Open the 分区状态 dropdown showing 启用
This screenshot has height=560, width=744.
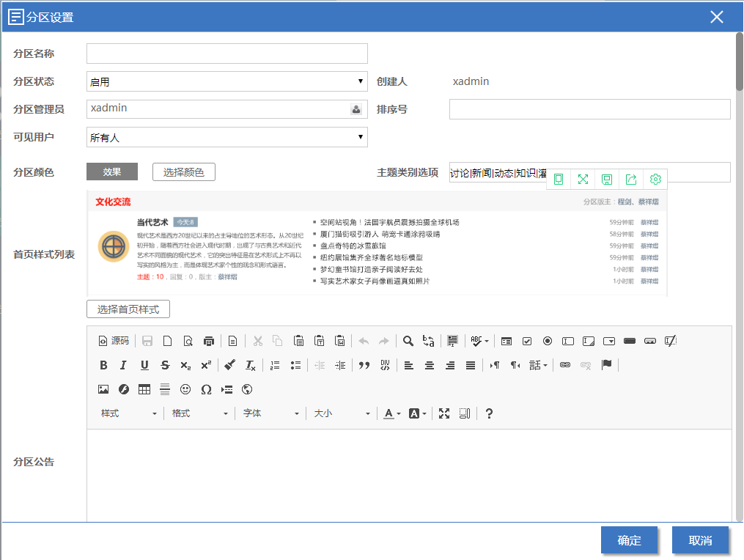(x=226, y=81)
